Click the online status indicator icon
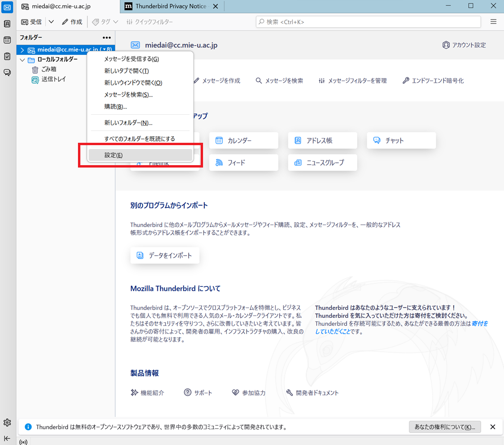 23,442
